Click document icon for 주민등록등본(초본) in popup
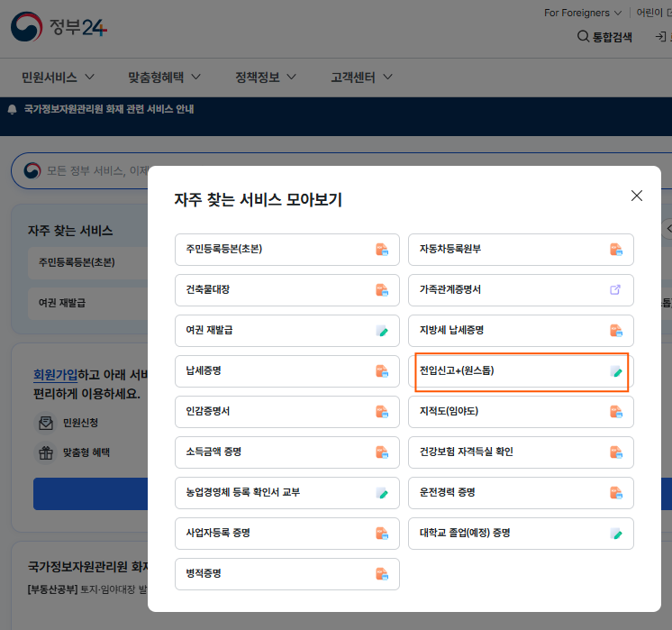 pos(382,249)
